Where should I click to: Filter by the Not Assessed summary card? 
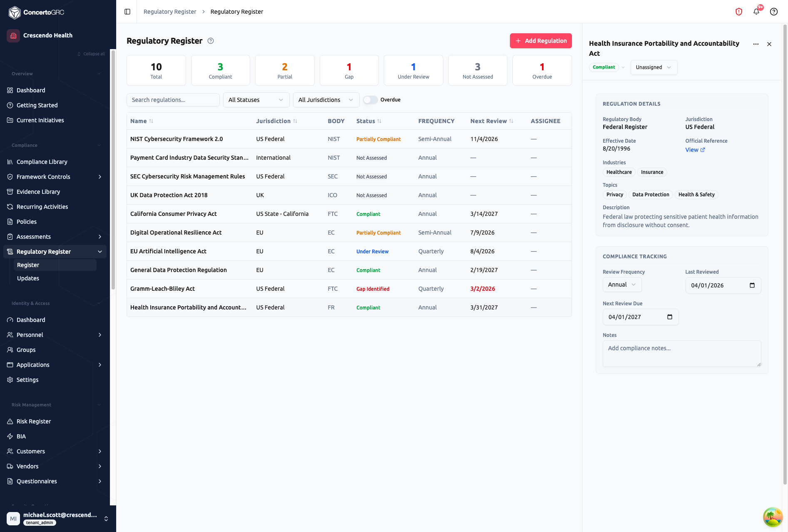pos(478,70)
